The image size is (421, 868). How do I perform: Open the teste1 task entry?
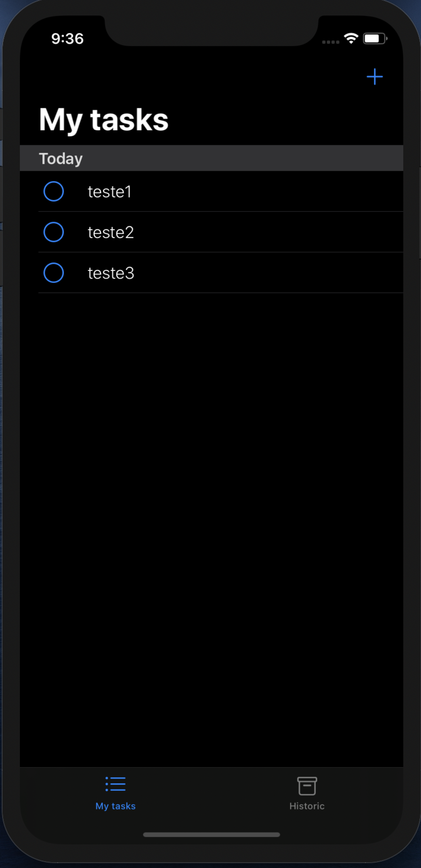[x=110, y=191]
